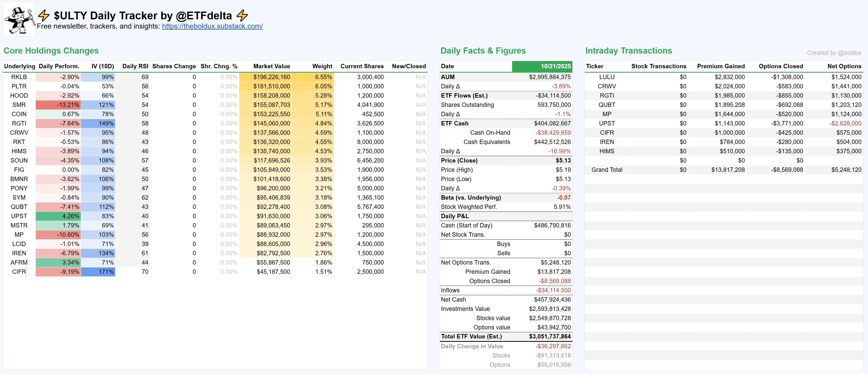868x374 pixels.
Task: Click the Daily Facts & Figures heading
Action: point(483,50)
